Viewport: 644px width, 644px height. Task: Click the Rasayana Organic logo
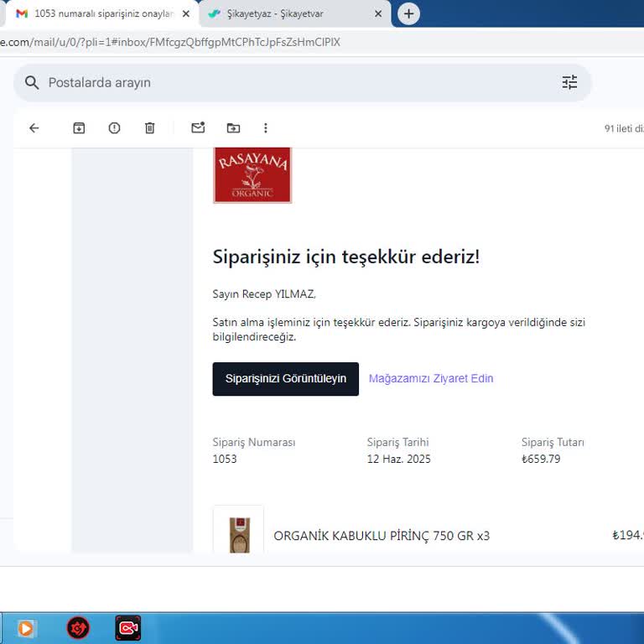tap(252, 174)
